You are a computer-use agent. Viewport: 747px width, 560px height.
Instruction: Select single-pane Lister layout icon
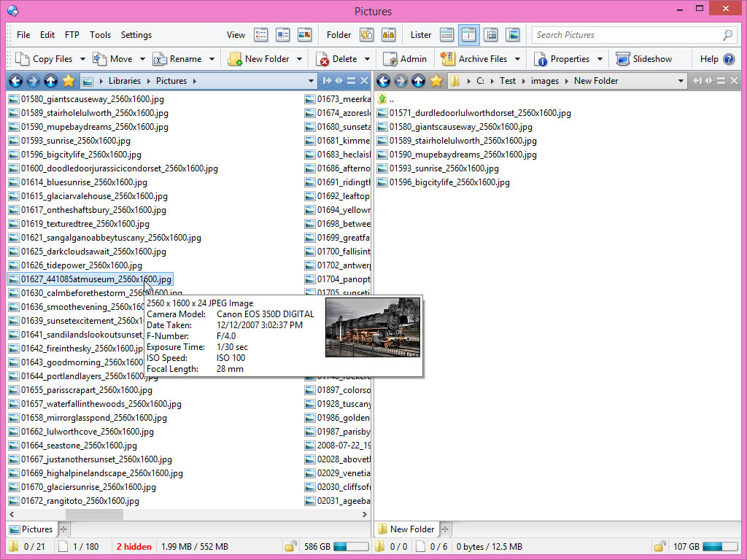point(447,35)
